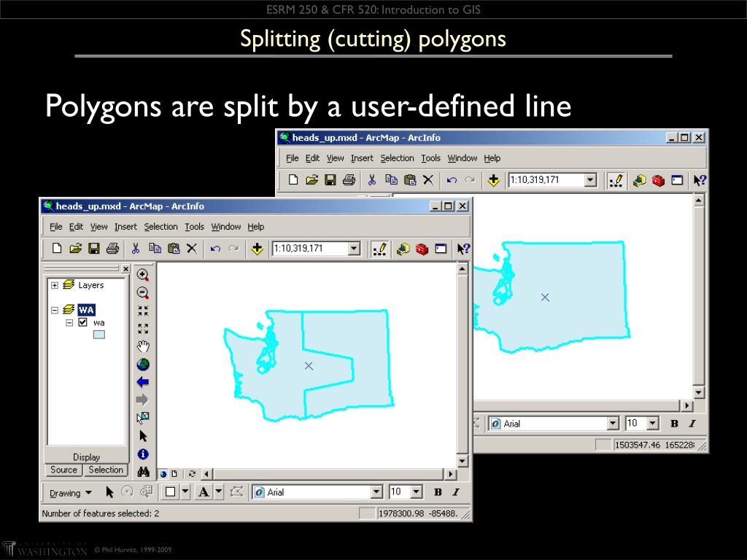Screen dimensions: 747x560
Task: Click wa layer light blue symbol swatch
Action: (99, 335)
